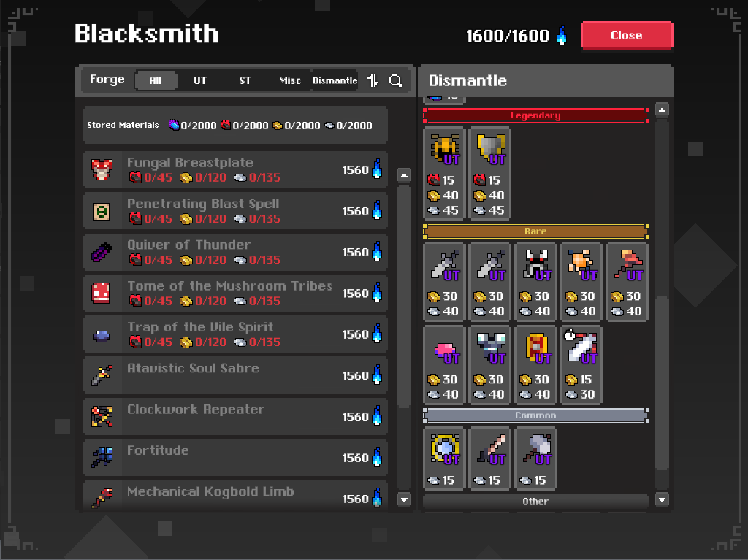This screenshot has width=748, height=560.
Task: Open search with the magnifier icon
Action: click(395, 80)
